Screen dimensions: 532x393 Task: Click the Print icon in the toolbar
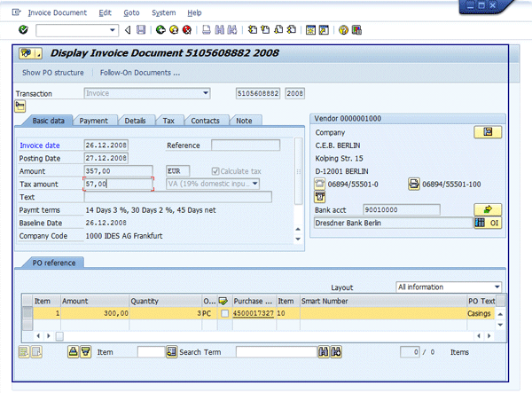pyautogui.click(x=207, y=29)
